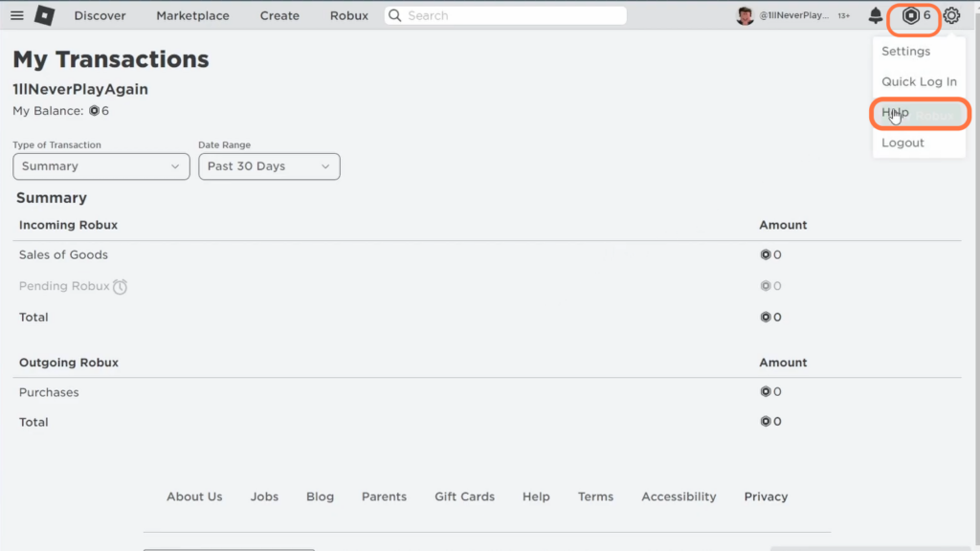Open the Accessibility footer link
The image size is (980, 551).
click(679, 496)
